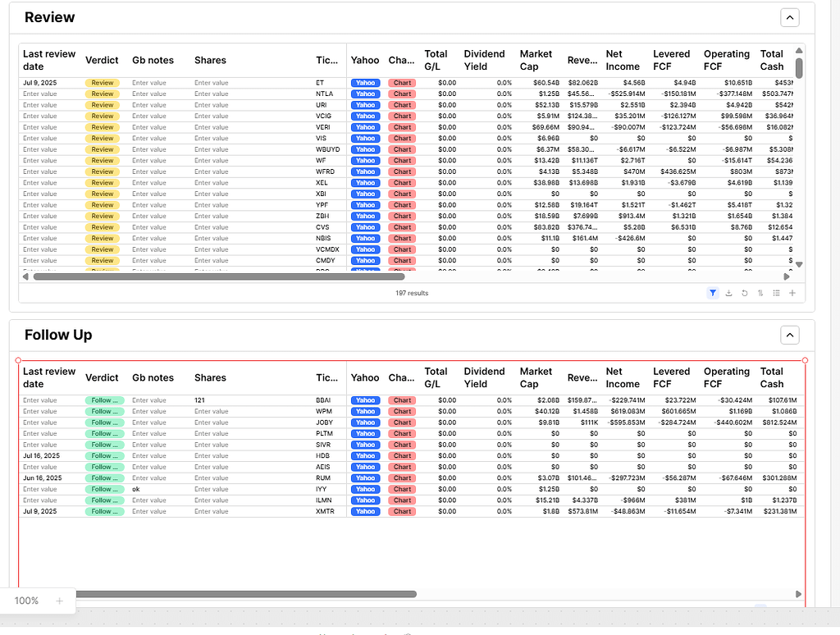Image resolution: width=840 pixels, height=635 pixels.
Task: Open the row sorting icon
Action: click(760, 293)
